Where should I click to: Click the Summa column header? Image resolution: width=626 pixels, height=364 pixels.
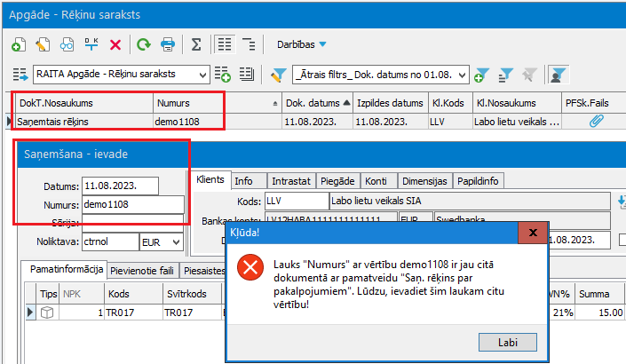[x=599, y=294]
